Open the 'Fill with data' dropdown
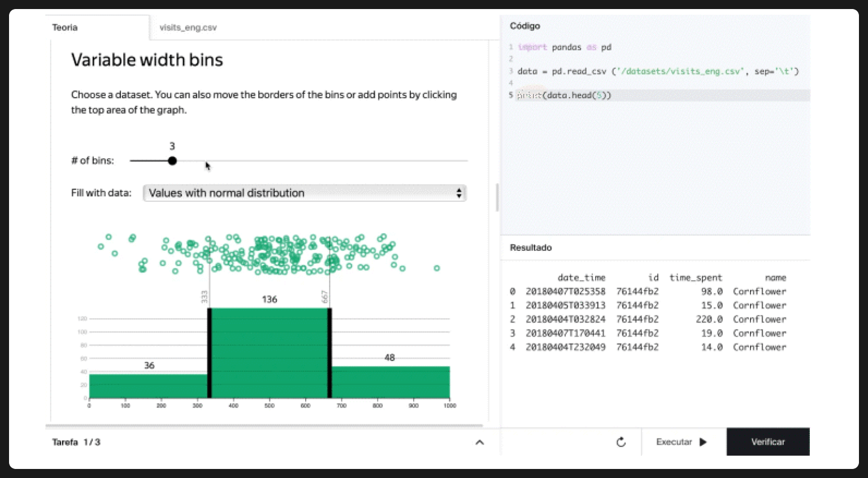The height and width of the screenshot is (478, 868). coord(304,193)
